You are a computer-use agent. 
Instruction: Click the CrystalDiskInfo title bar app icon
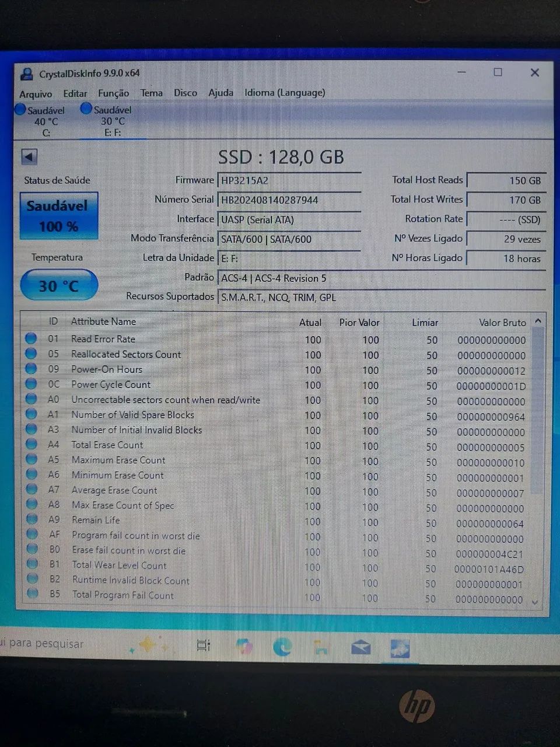tap(26, 74)
